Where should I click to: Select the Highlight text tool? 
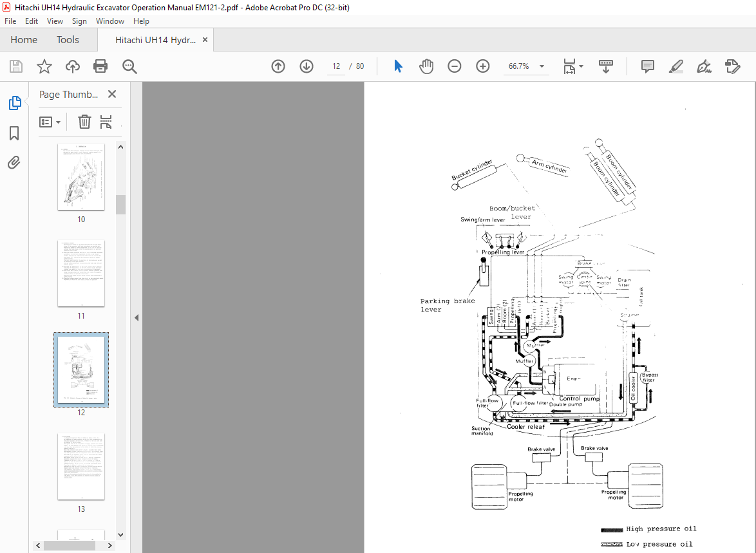click(x=676, y=66)
